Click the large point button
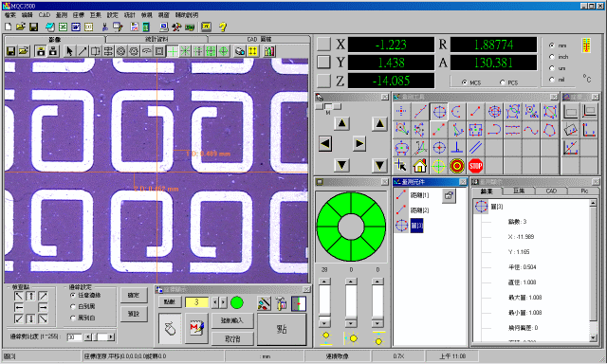 tap(282, 329)
